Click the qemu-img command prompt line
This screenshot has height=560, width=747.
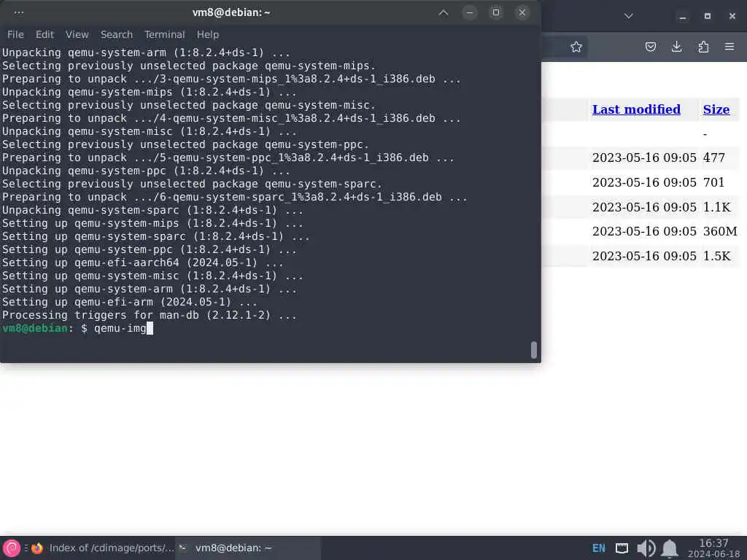tap(77, 328)
